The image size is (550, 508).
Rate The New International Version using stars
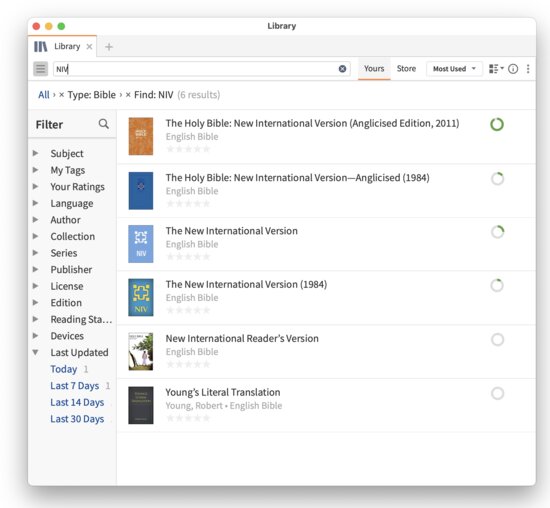(188, 256)
